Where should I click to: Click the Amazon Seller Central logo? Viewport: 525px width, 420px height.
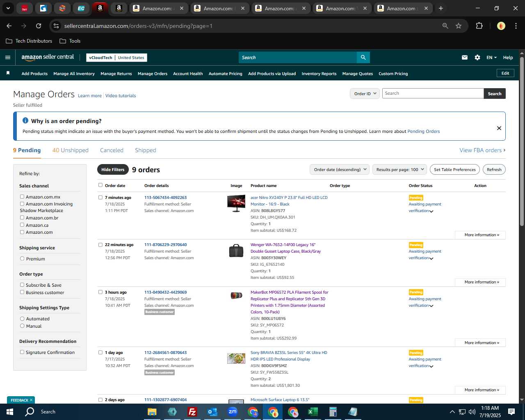pyautogui.click(x=48, y=57)
